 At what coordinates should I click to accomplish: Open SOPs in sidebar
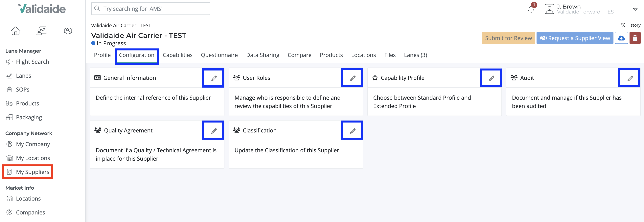click(23, 90)
